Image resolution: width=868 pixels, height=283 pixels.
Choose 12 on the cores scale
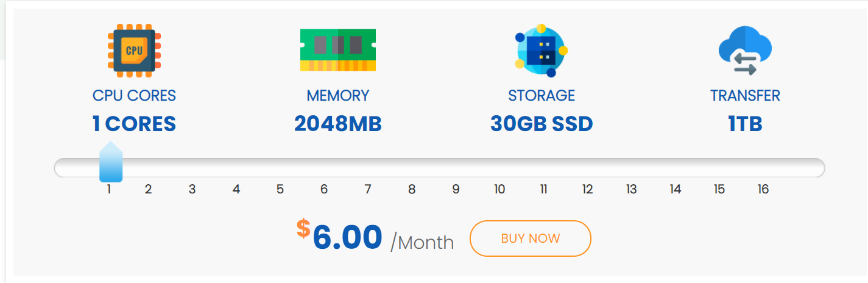pos(587,189)
